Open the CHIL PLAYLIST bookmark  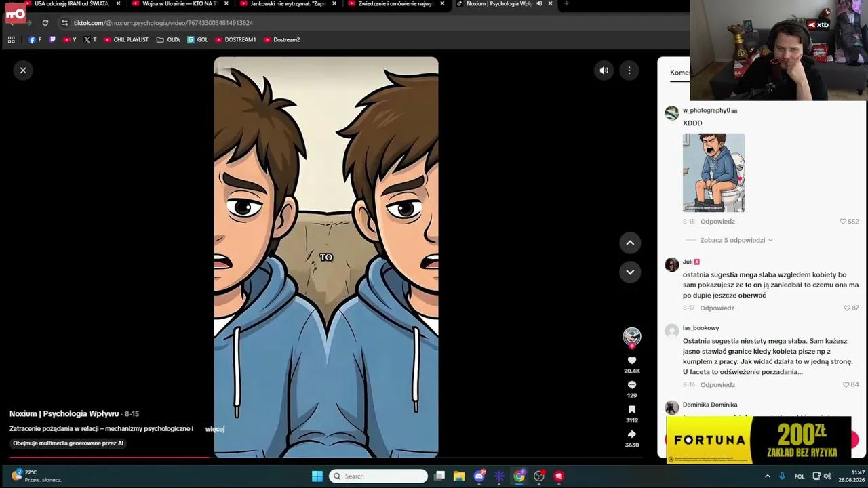(x=126, y=40)
